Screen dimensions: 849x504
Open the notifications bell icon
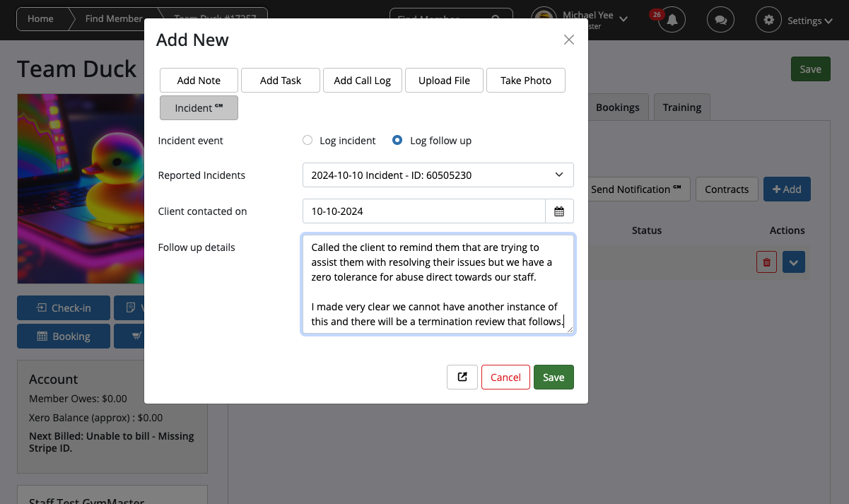click(x=672, y=20)
